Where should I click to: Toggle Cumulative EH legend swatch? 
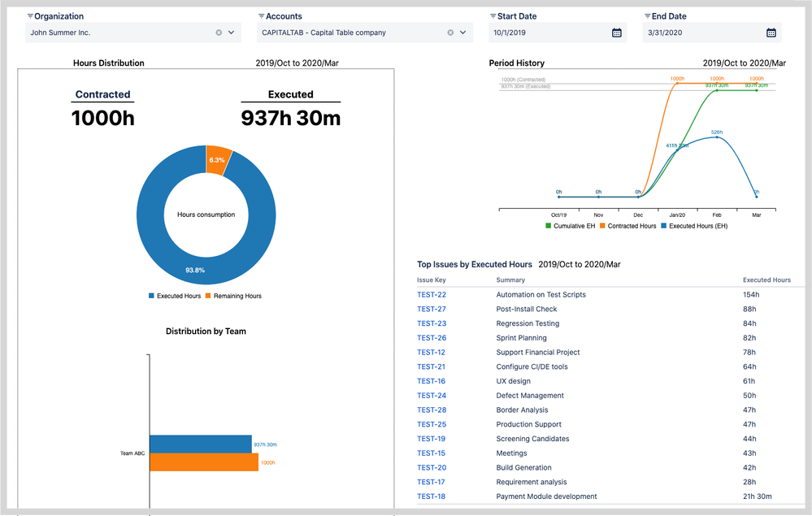point(548,226)
